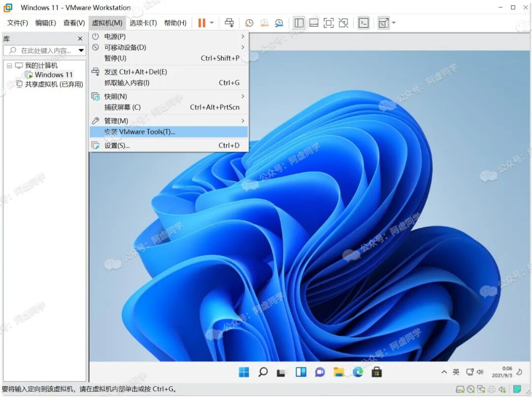This screenshot has height=397, width=532.
Task: Open the 选项卡(T) menu
Action: [143, 23]
